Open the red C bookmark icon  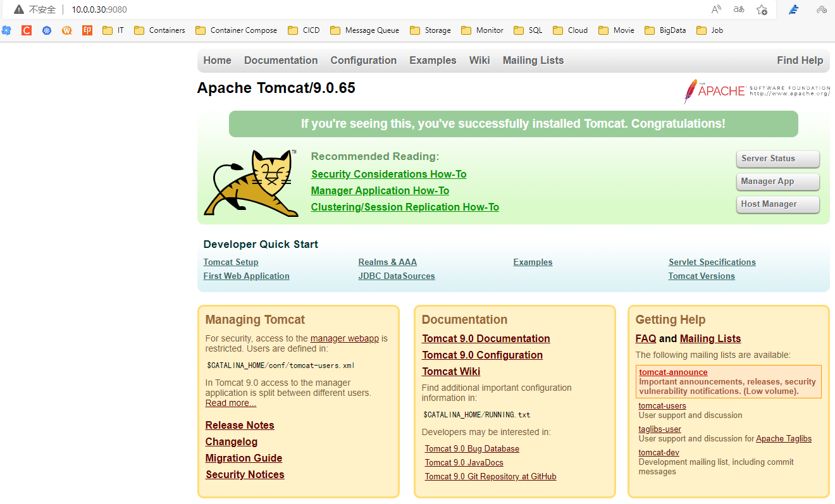click(x=27, y=30)
